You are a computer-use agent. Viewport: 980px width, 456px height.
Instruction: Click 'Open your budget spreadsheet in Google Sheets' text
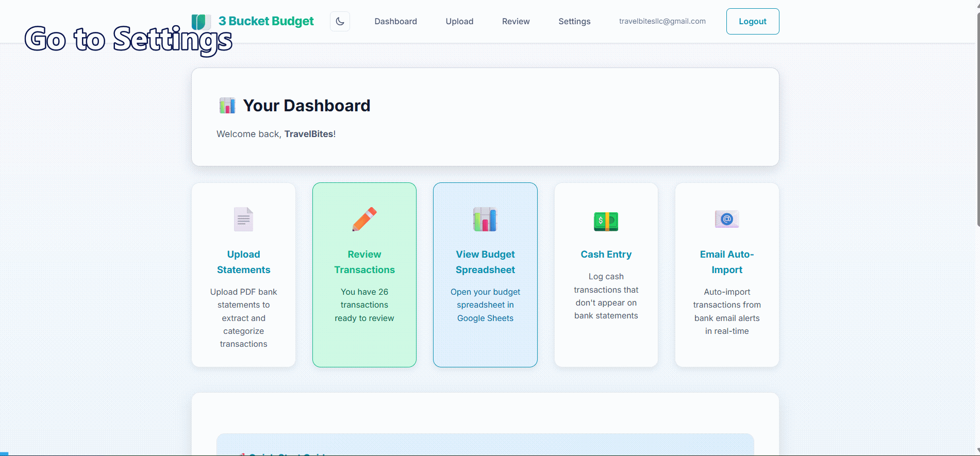tap(485, 305)
